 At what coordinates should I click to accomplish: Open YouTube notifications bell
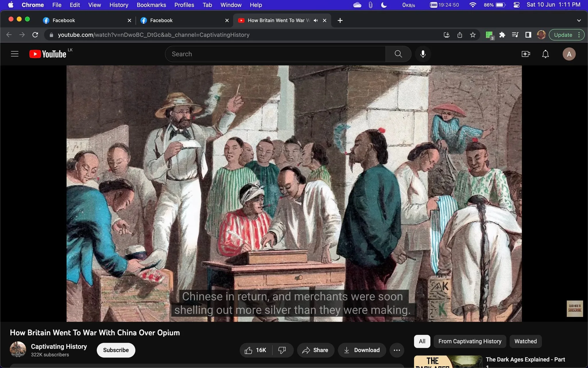point(545,54)
